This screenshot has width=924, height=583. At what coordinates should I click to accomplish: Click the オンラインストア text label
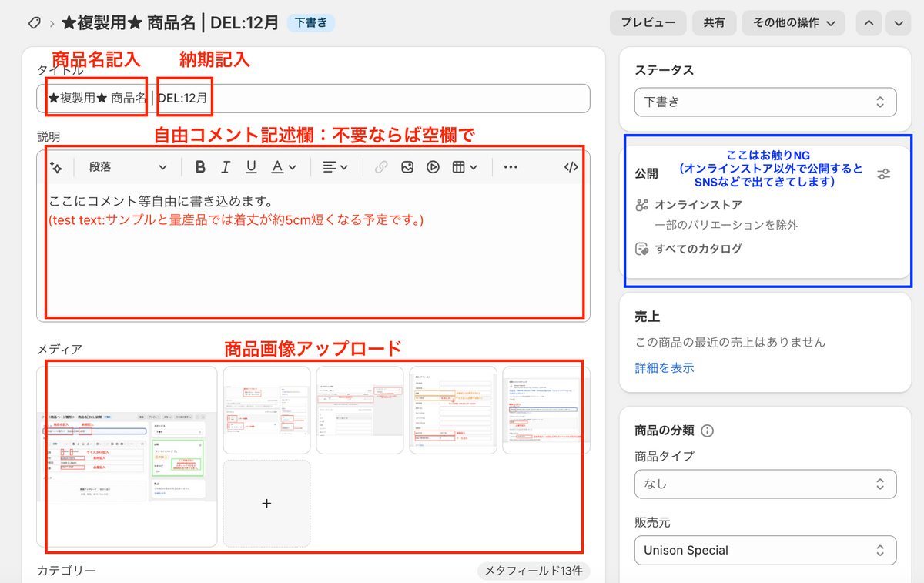[698, 205]
